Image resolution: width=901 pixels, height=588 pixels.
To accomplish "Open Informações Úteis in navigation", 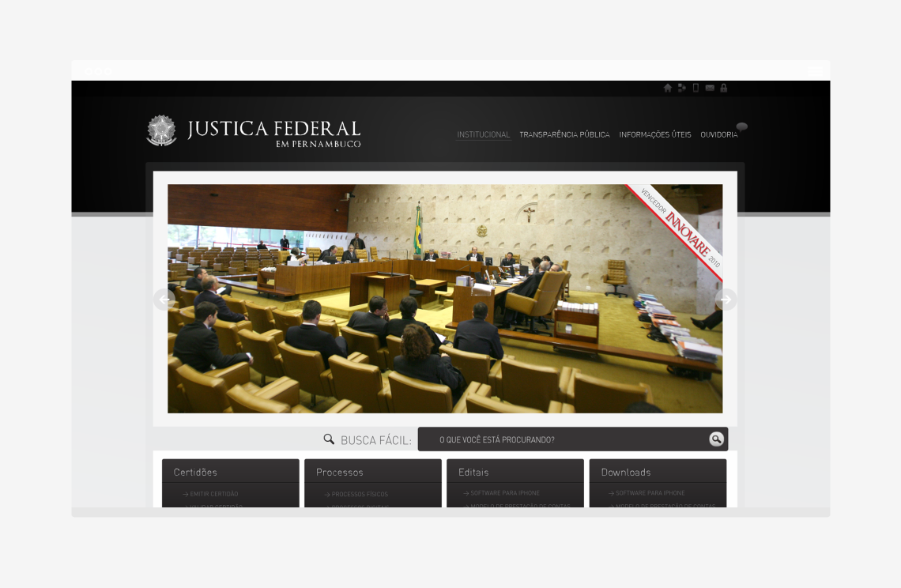I will tap(654, 134).
